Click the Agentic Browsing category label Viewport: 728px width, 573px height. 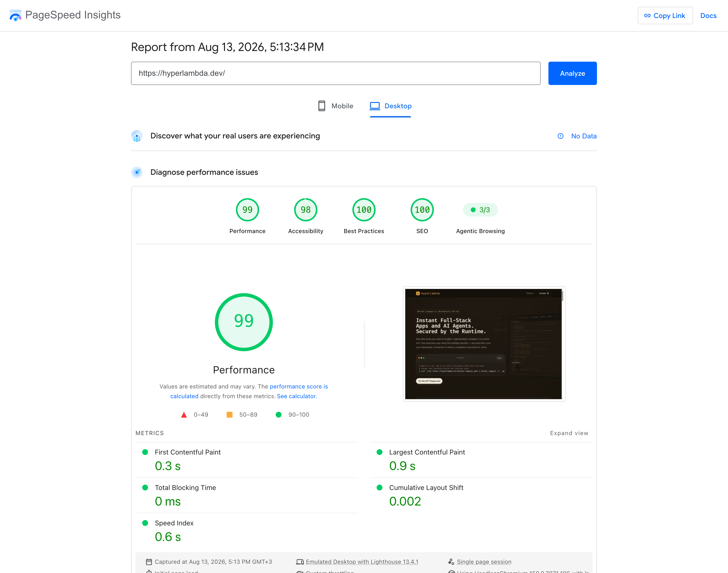point(480,231)
